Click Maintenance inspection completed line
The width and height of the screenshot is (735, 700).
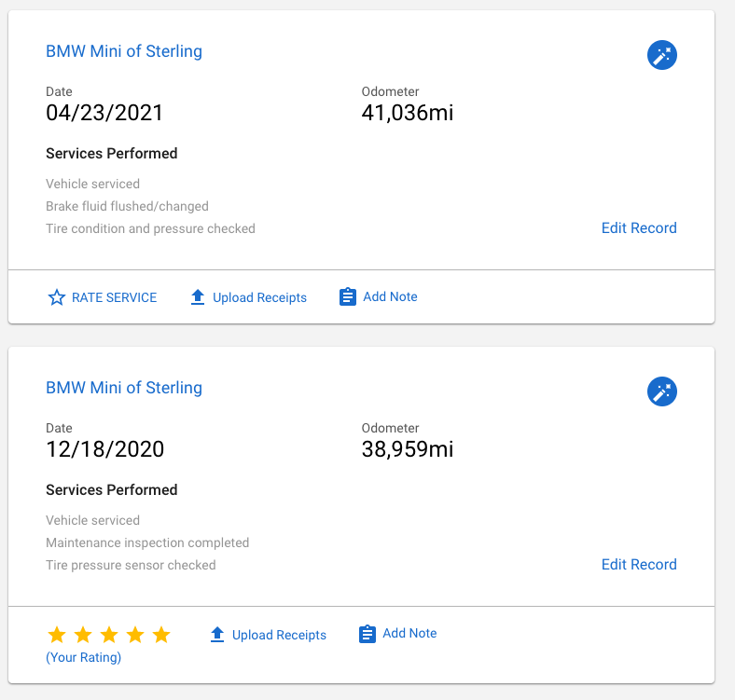pos(147,542)
